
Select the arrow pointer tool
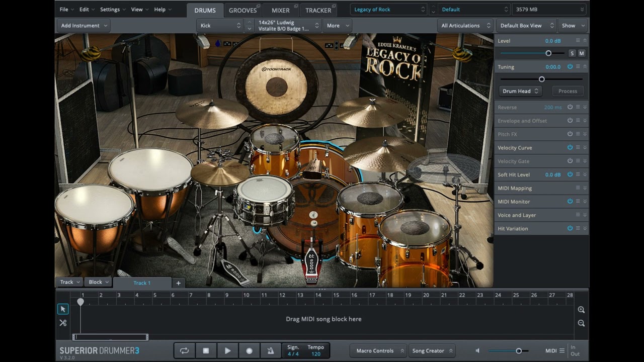(x=63, y=309)
